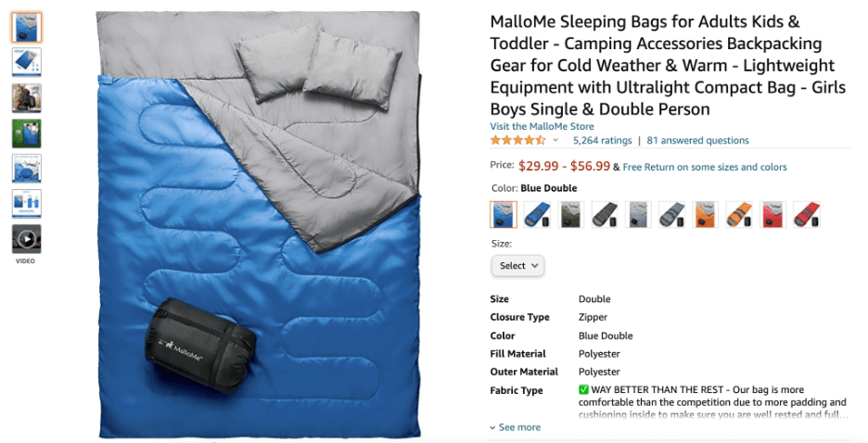View 81 answered questions
The height and width of the screenshot is (443, 868).
(x=697, y=141)
